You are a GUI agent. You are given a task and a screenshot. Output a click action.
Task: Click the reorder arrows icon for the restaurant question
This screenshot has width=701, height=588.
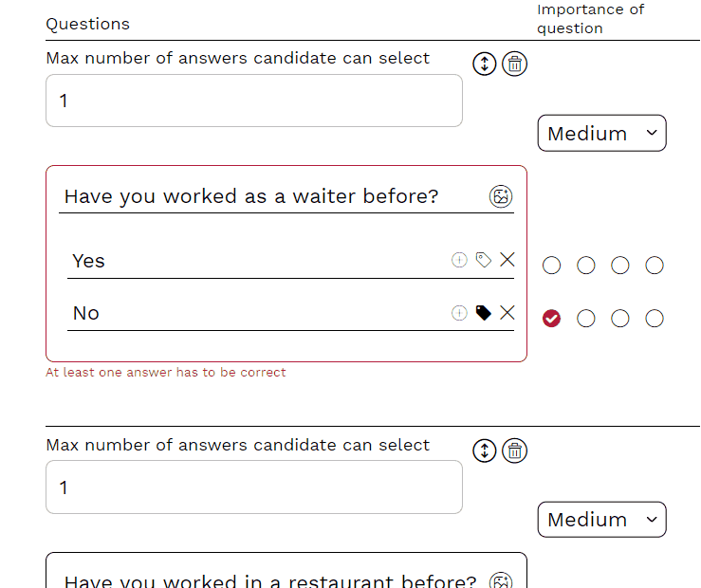pos(484,450)
